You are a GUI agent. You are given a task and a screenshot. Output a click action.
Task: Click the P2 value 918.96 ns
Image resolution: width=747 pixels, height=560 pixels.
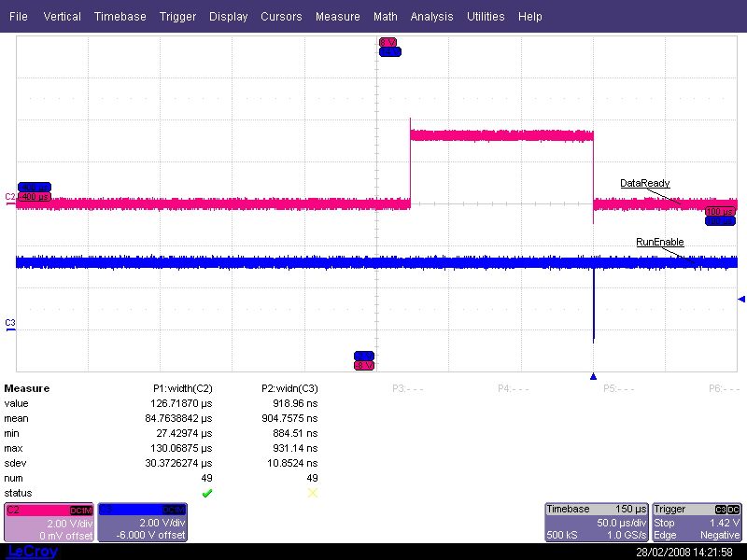coord(295,403)
